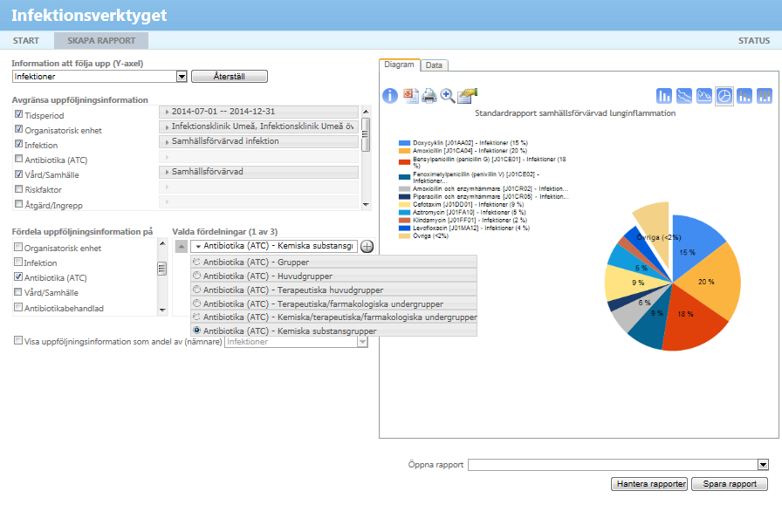Export the diagram to PowerPoint
Screen dimensions: 782x532
410,96
